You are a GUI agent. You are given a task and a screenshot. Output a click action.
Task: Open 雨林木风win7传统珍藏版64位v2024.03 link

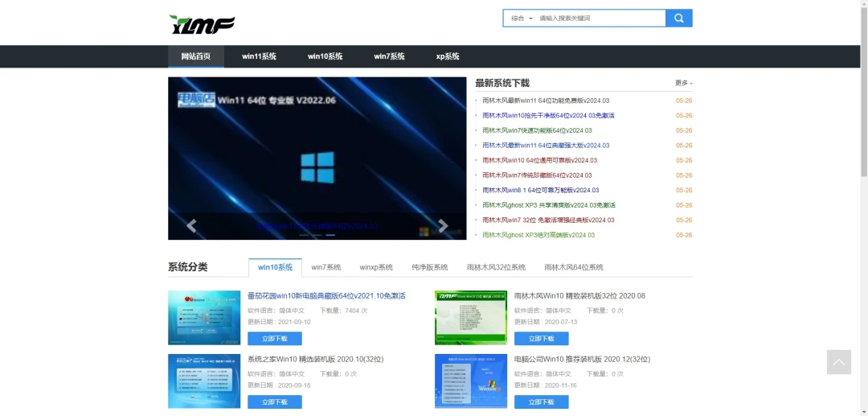[x=537, y=175]
